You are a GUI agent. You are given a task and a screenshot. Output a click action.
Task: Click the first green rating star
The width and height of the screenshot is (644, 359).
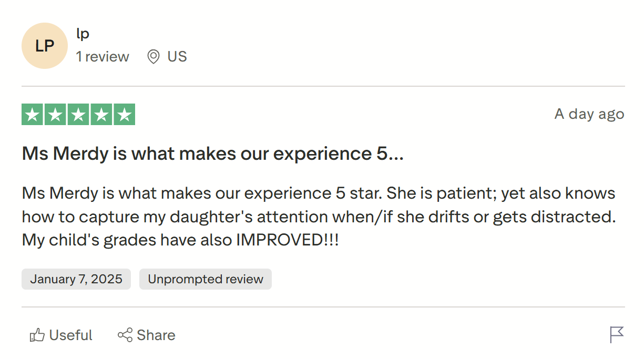(x=33, y=115)
